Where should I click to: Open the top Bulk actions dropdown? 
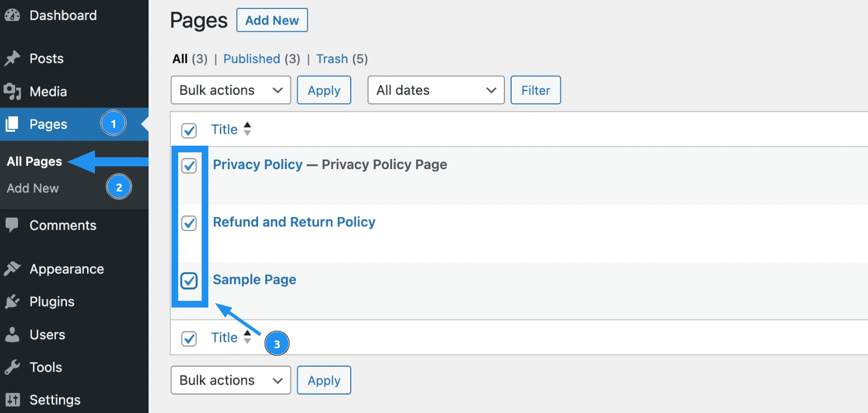231,90
